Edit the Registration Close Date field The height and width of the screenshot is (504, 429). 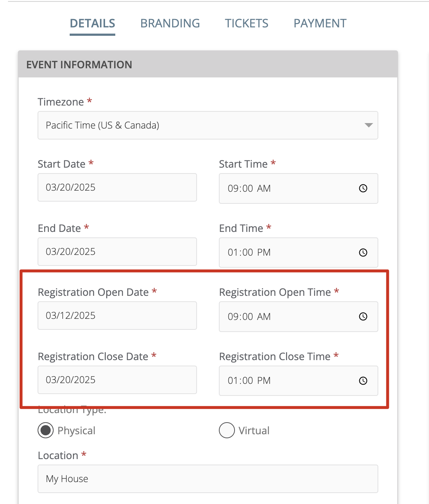click(117, 380)
